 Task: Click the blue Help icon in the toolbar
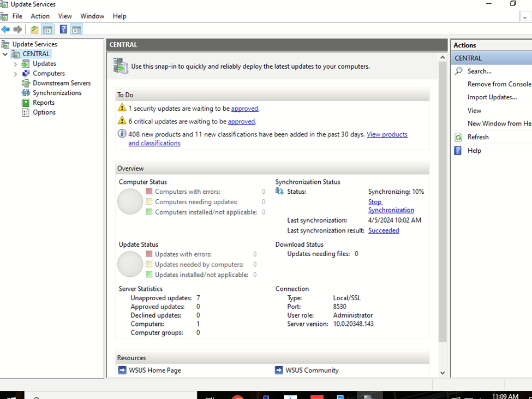pos(63,29)
